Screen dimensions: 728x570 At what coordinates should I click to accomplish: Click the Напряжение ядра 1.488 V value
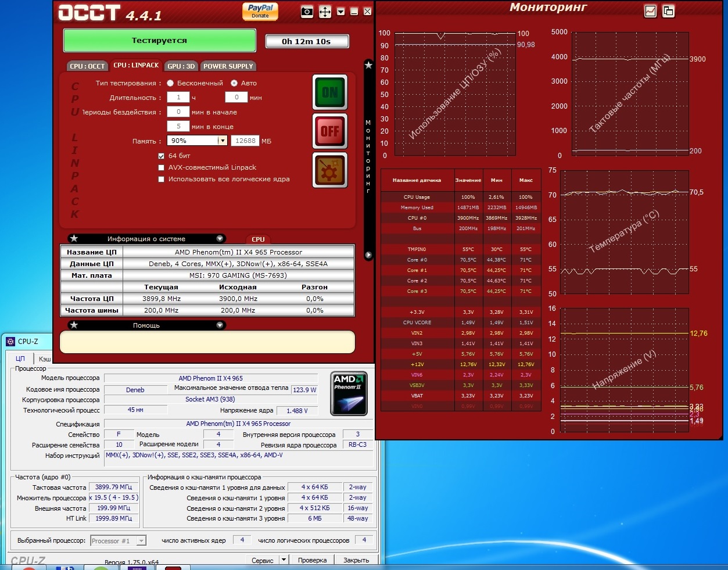point(297,411)
